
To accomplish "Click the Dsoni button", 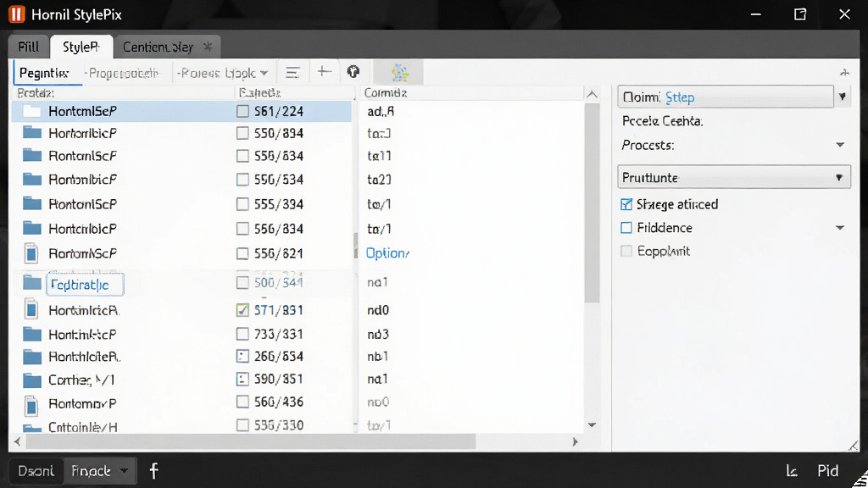I will pyautogui.click(x=36, y=471).
